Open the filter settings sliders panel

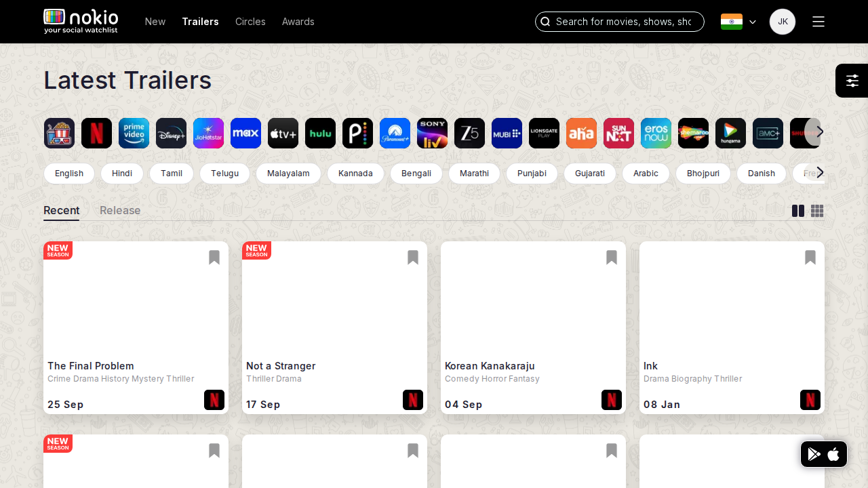[852, 81]
